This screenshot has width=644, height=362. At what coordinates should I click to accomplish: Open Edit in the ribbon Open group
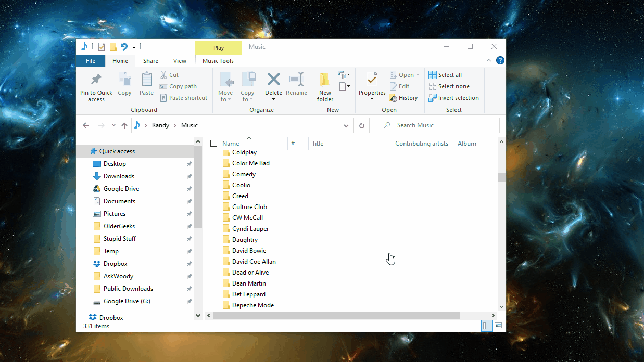pos(399,86)
